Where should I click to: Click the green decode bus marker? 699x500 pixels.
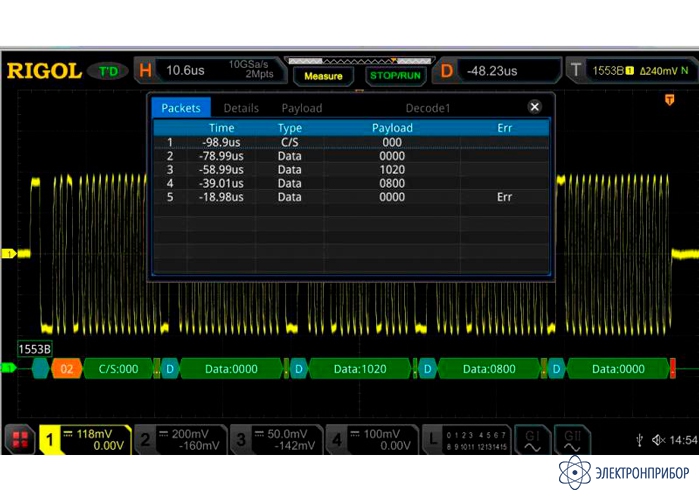(8, 368)
